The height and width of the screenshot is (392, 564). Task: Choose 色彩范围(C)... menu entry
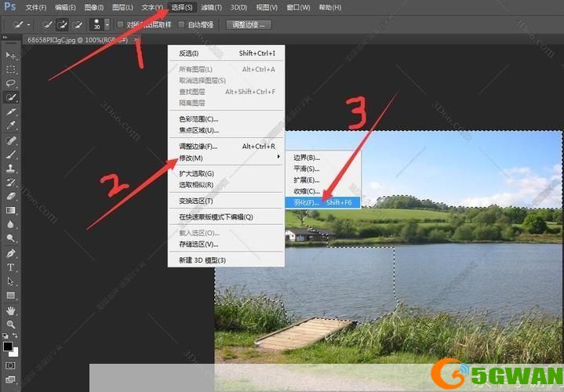[226, 118]
